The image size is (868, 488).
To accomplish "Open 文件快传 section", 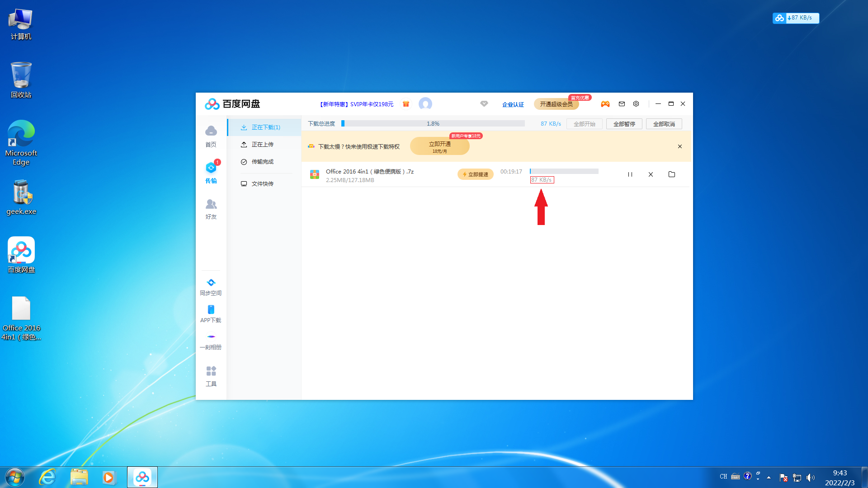I will click(264, 184).
